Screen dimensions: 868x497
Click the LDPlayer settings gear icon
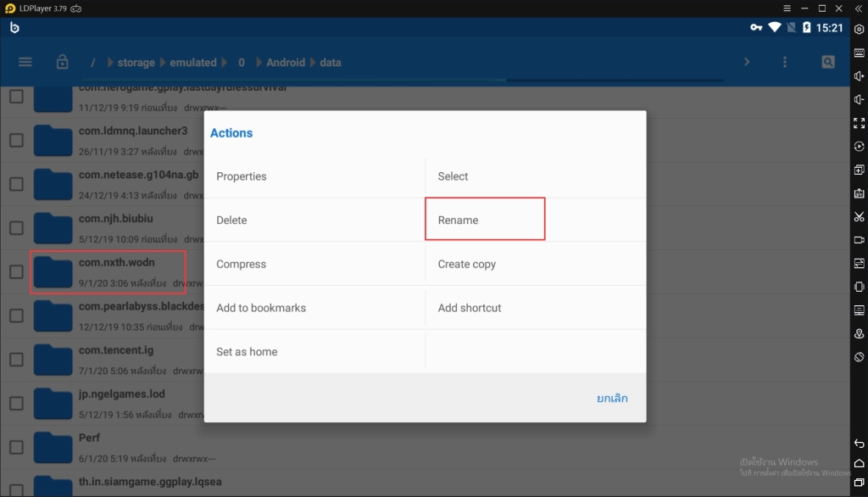click(x=859, y=30)
